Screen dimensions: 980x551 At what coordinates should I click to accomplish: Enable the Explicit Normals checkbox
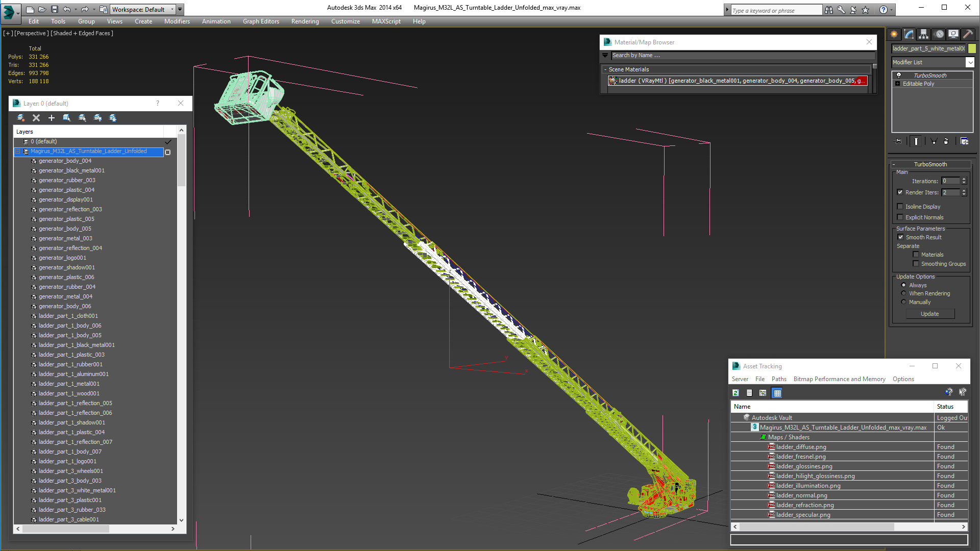[x=900, y=217]
